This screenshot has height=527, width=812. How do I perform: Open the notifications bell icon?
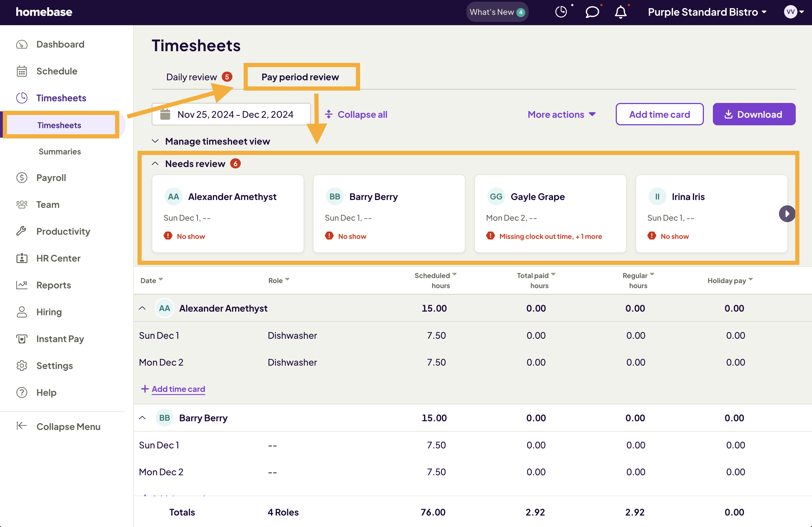tap(620, 12)
